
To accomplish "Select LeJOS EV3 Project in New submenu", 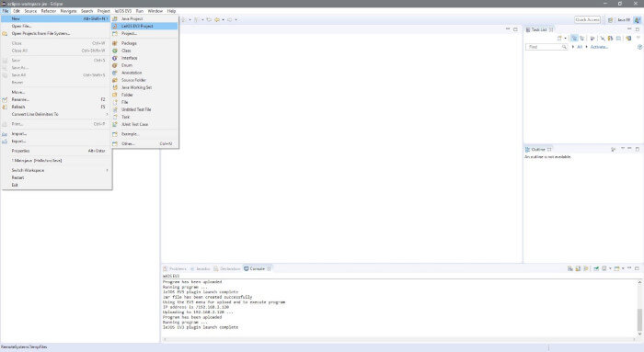I will tap(144, 26).
